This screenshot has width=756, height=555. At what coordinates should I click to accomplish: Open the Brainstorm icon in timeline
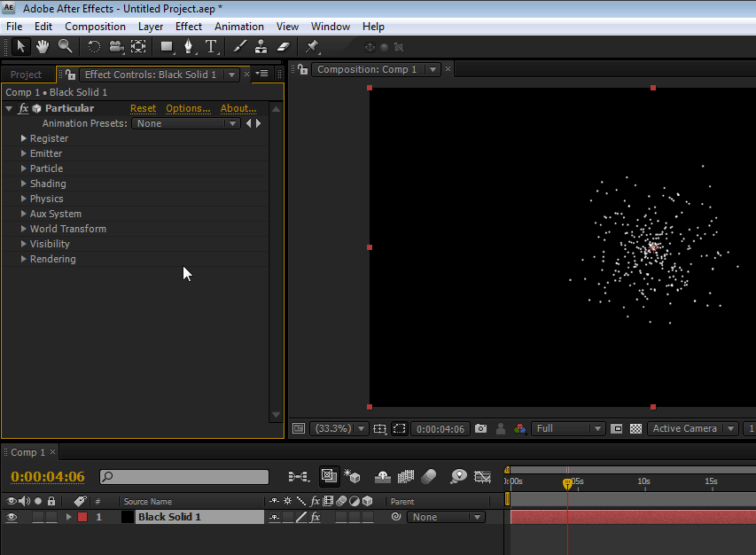[458, 477]
